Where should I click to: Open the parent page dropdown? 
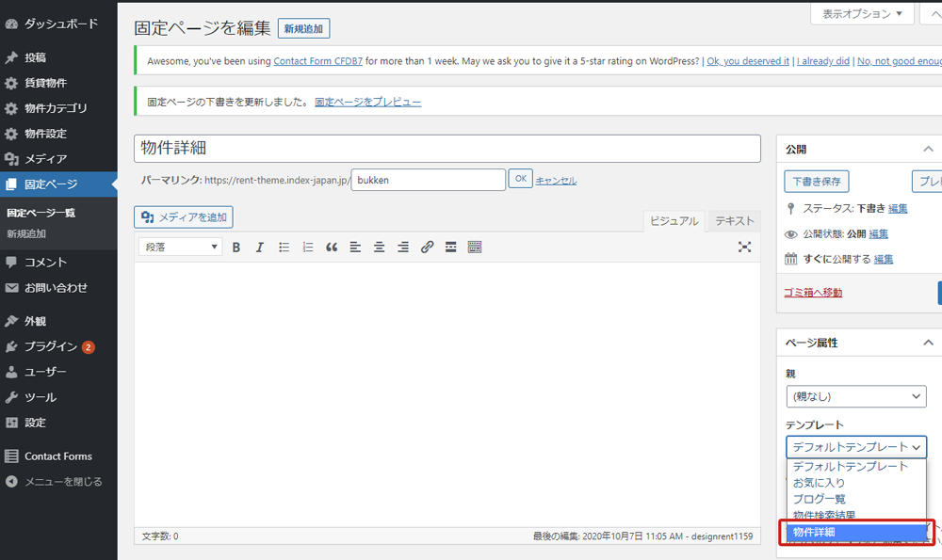(x=856, y=397)
